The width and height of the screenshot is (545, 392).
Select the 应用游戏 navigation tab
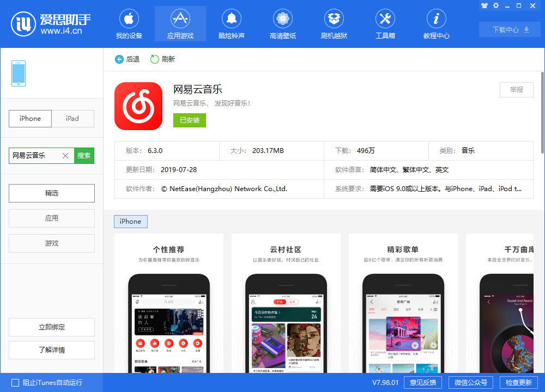(180, 23)
